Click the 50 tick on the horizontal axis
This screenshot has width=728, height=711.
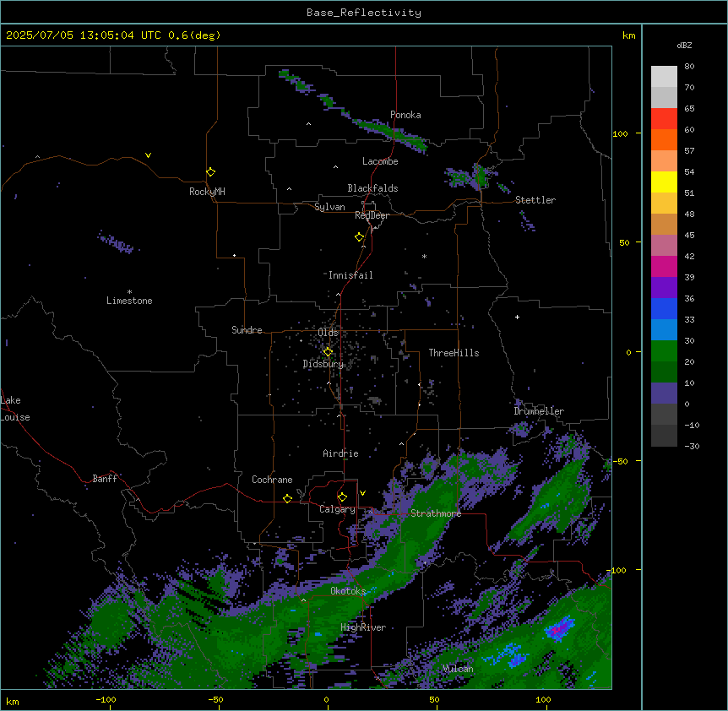[x=434, y=699]
